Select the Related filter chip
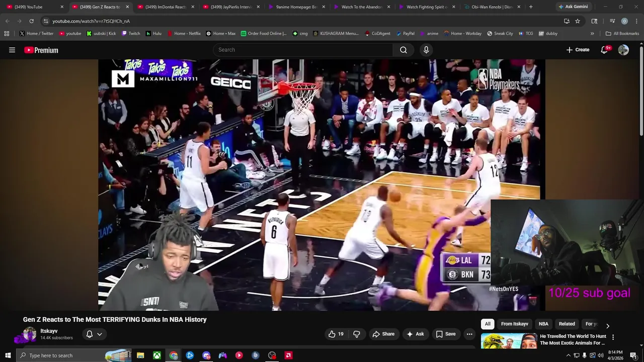 (x=567, y=324)
